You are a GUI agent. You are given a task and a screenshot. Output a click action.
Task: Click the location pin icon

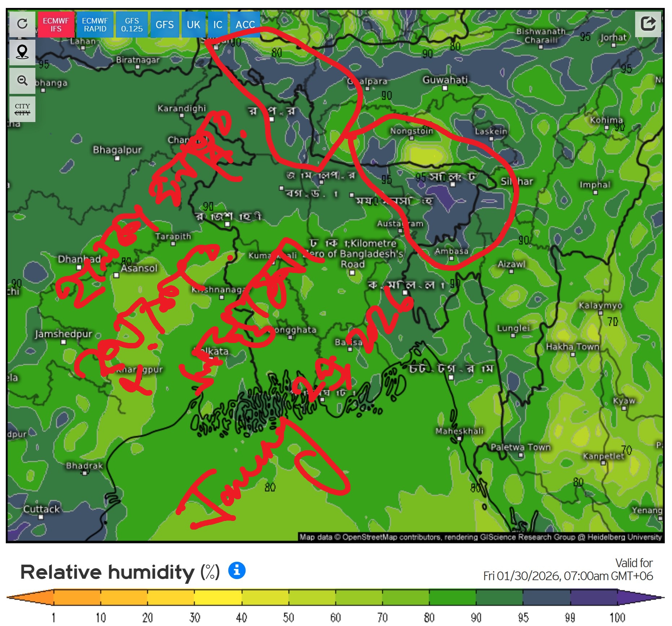click(x=22, y=52)
